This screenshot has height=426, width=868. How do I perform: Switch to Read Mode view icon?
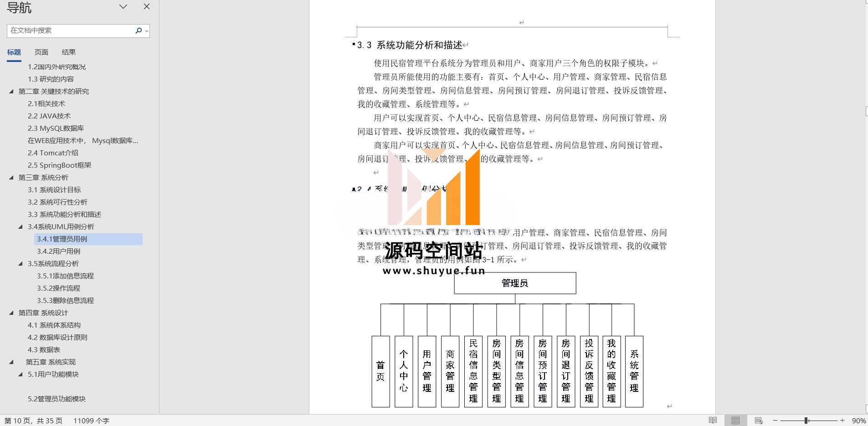(x=713, y=421)
